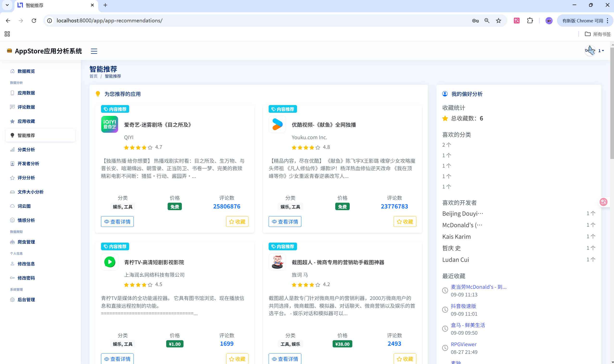Screen dimensions: 614x364
Task: Click the 修改密码 key icon
Action: coord(12,278)
